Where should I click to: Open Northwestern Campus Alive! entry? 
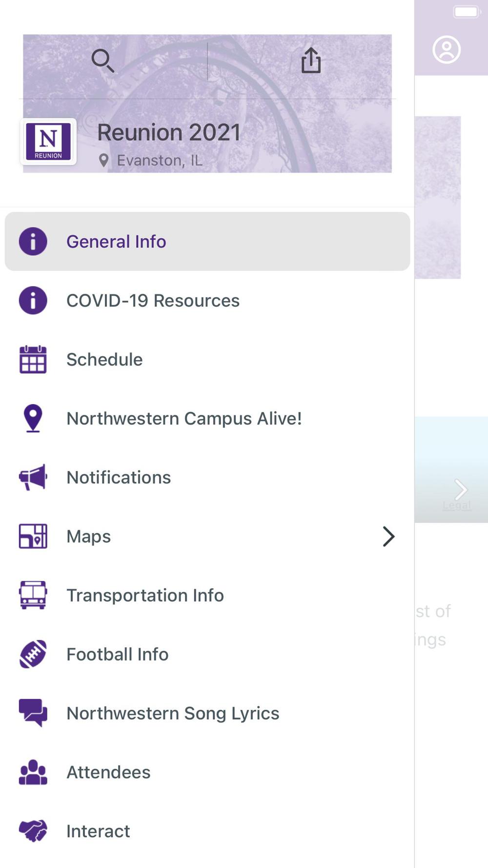coord(184,418)
